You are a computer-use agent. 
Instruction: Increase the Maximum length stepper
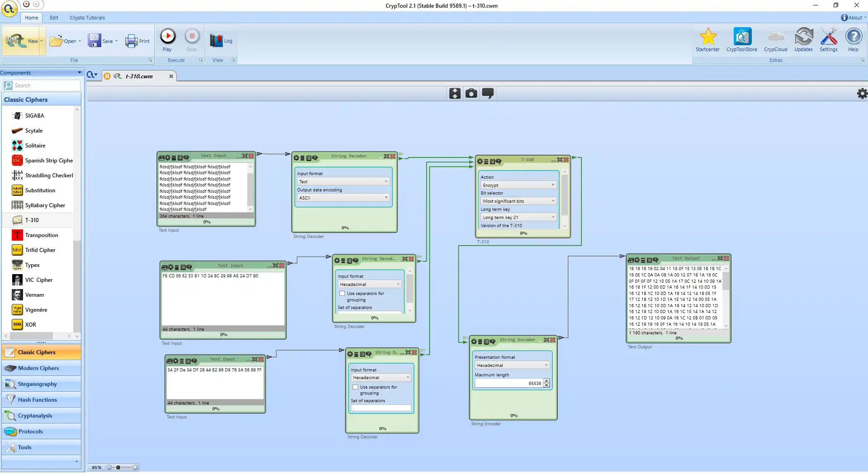(x=547, y=381)
